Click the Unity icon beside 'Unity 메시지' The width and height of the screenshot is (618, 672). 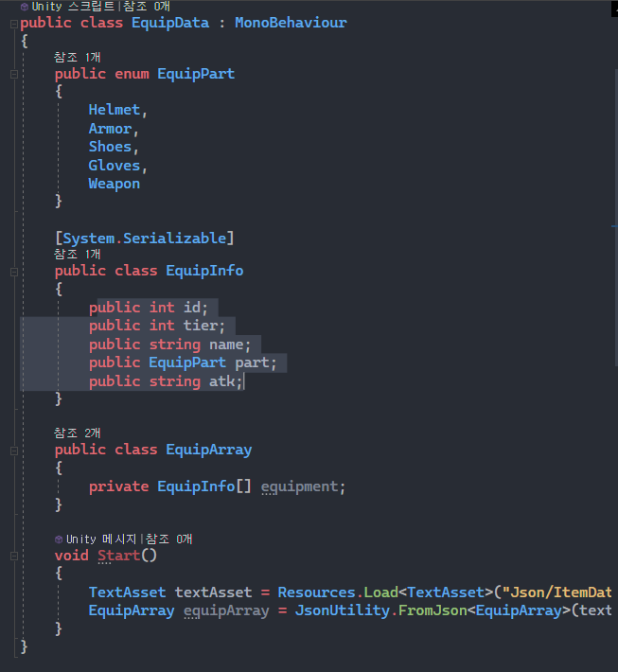point(59,539)
